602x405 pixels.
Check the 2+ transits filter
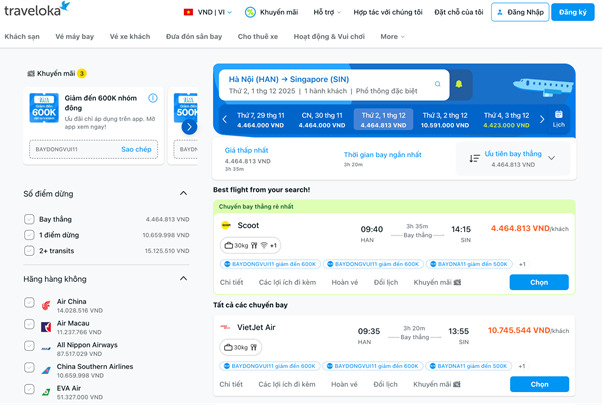(29, 251)
